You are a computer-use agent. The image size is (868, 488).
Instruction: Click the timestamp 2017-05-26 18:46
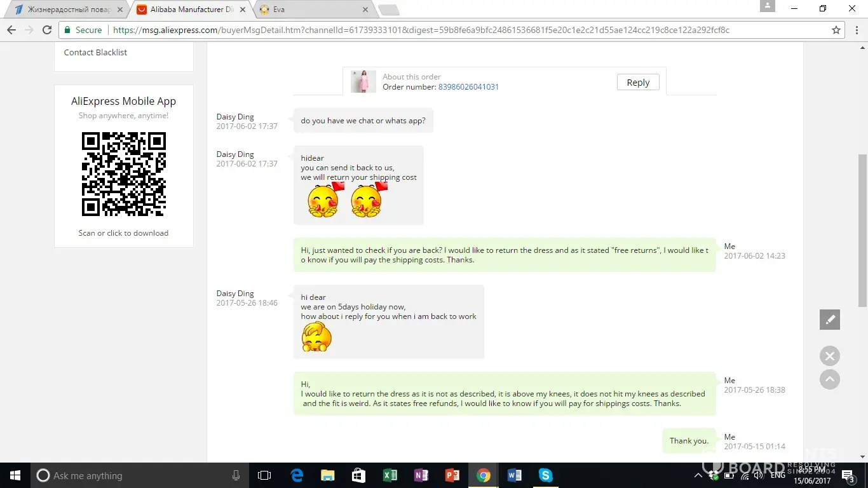(x=247, y=303)
